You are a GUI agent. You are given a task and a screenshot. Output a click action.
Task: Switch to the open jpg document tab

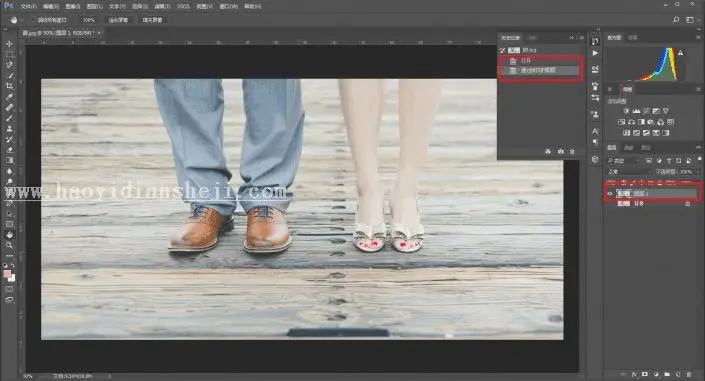pyautogui.click(x=58, y=33)
